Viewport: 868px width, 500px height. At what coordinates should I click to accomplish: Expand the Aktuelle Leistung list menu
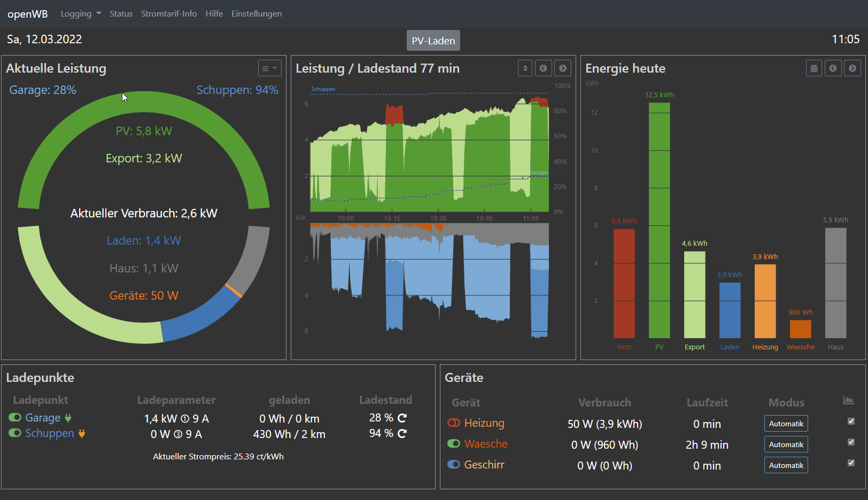point(269,68)
